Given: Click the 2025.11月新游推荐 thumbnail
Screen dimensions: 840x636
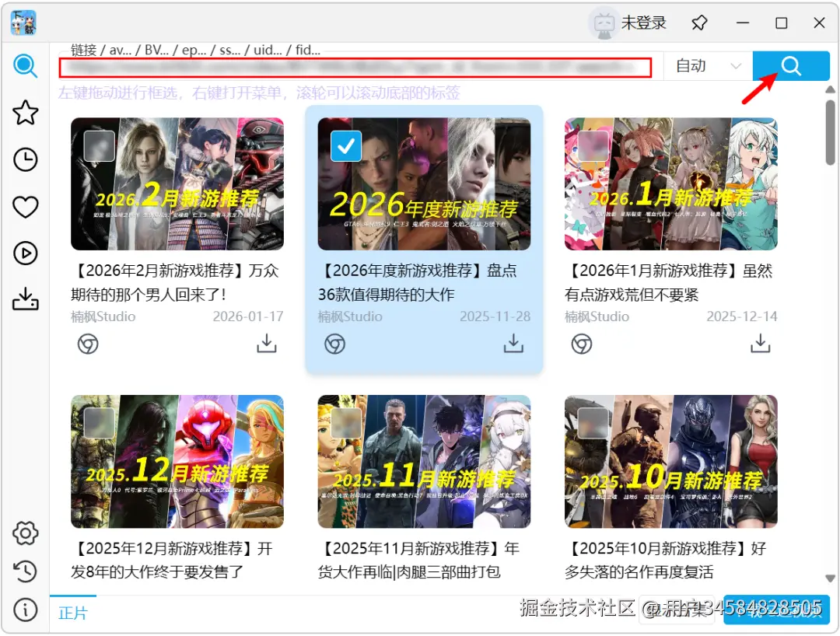Looking at the screenshot, I should [425, 462].
